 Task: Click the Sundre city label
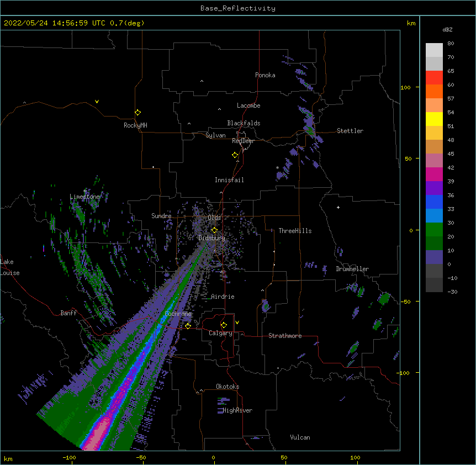(x=161, y=216)
